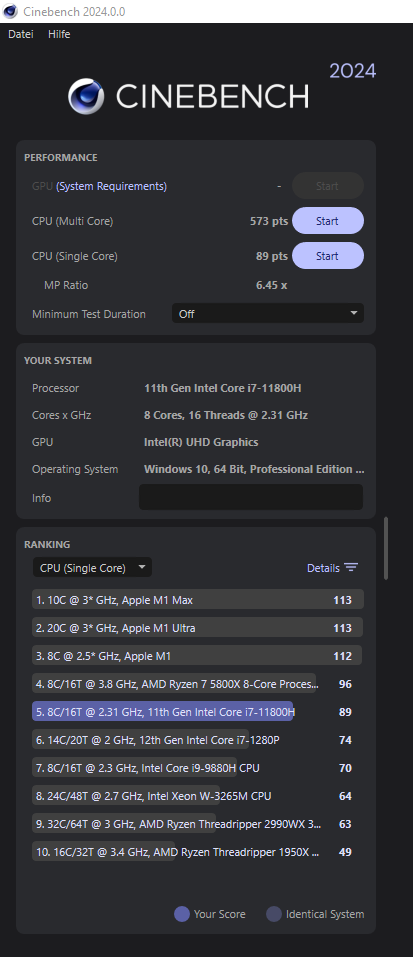Start the CPU Multi Core test

click(x=328, y=221)
